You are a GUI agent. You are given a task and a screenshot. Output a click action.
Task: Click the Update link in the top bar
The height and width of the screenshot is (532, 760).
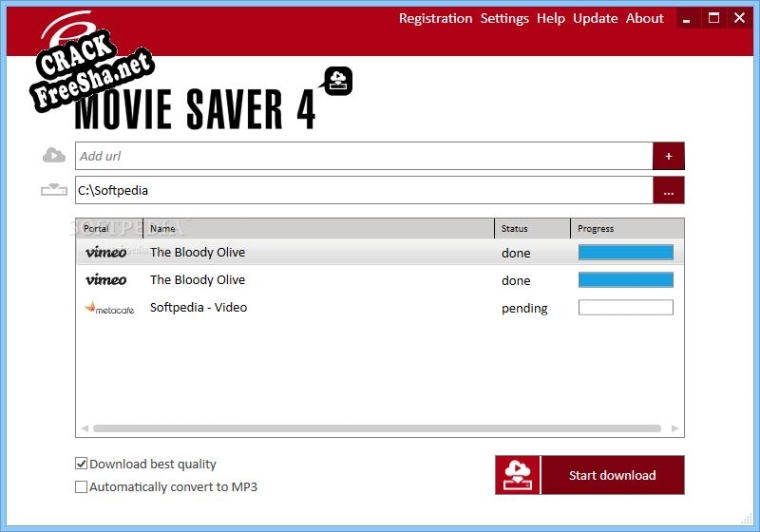(x=595, y=18)
